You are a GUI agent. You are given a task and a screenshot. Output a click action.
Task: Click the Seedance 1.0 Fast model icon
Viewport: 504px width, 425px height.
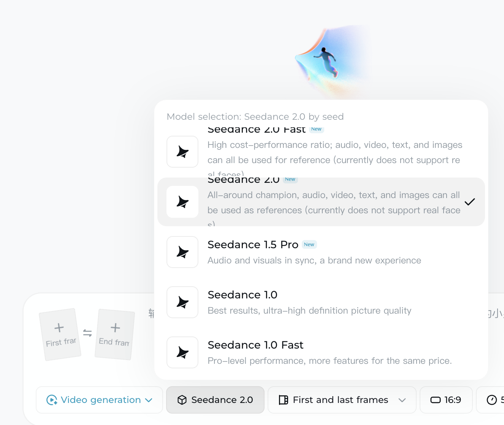tap(182, 352)
